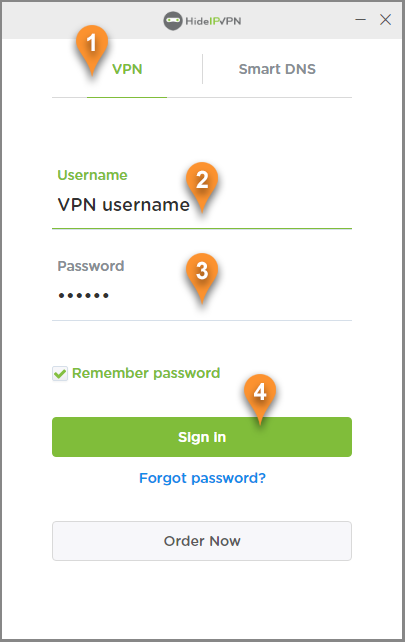Click the green Sign In button
Screen dimensions: 405x642
tap(202, 437)
